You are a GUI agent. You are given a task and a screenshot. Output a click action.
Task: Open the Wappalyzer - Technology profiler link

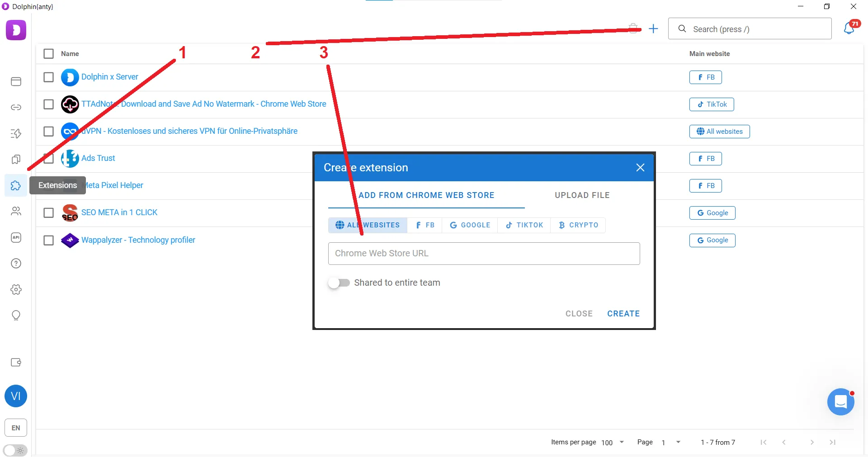point(138,240)
